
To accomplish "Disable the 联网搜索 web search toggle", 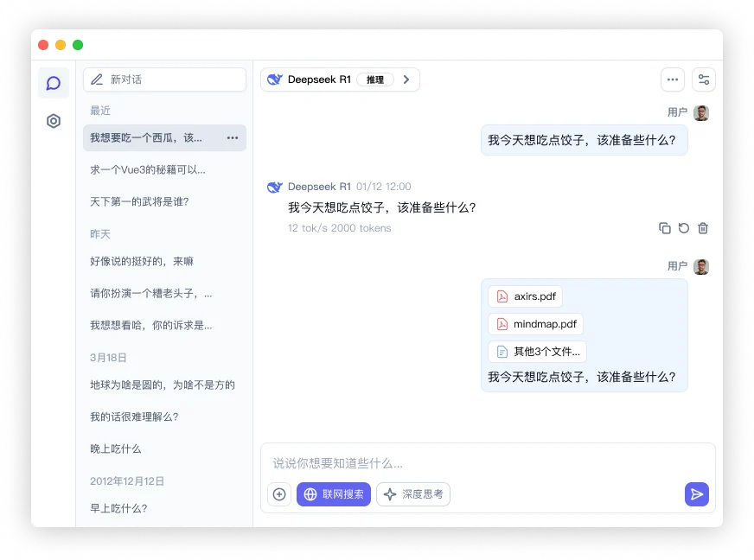I will click(334, 494).
